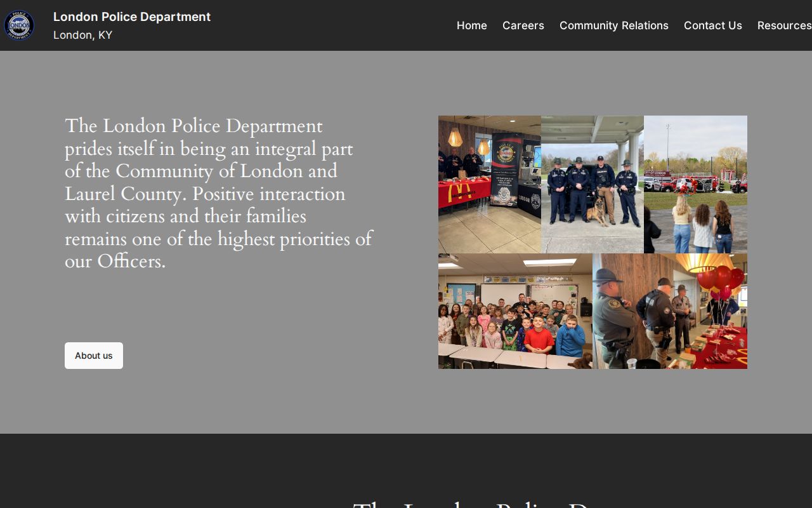
Task: View the officers with red balloons photo
Action: pos(670,311)
